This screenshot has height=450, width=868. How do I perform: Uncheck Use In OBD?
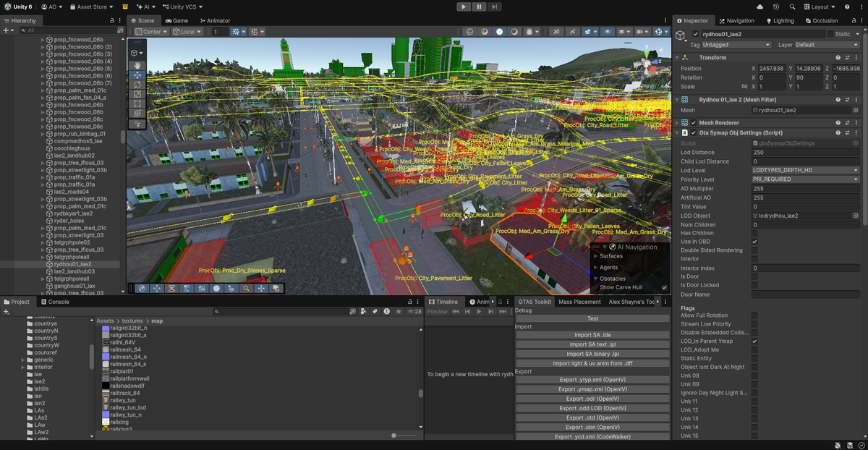coord(754,242)
